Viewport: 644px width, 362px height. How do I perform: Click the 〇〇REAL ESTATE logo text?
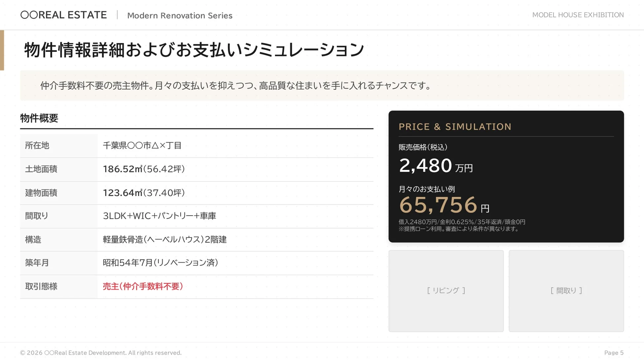[x=64, y=15]
